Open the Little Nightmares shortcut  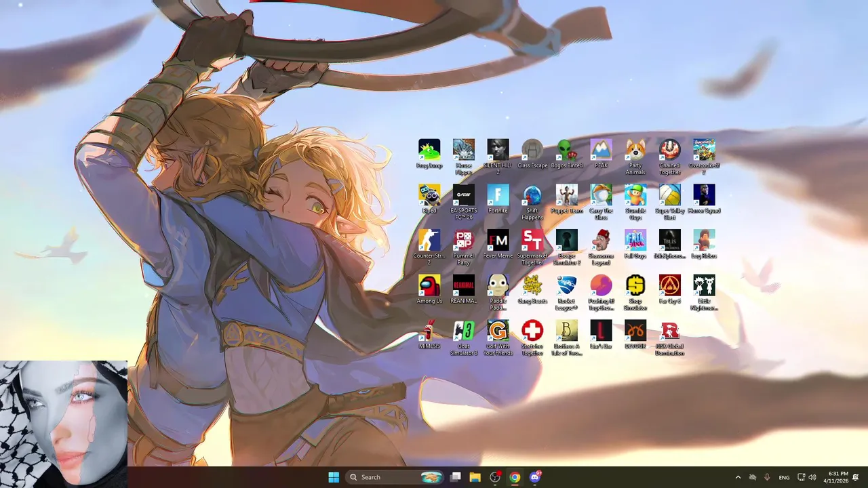tap(704, 293)
